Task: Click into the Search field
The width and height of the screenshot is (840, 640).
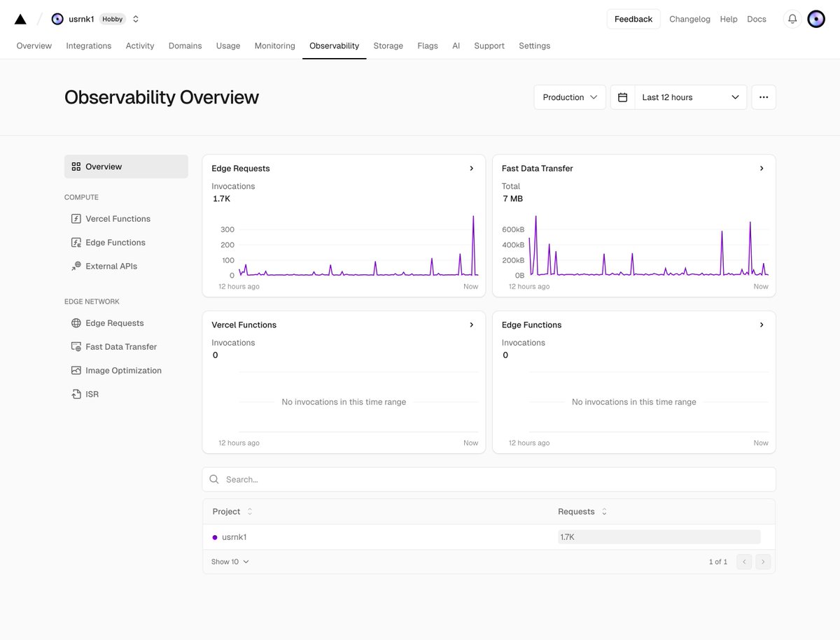Action: pyautogui.click(x=489, y=480)
